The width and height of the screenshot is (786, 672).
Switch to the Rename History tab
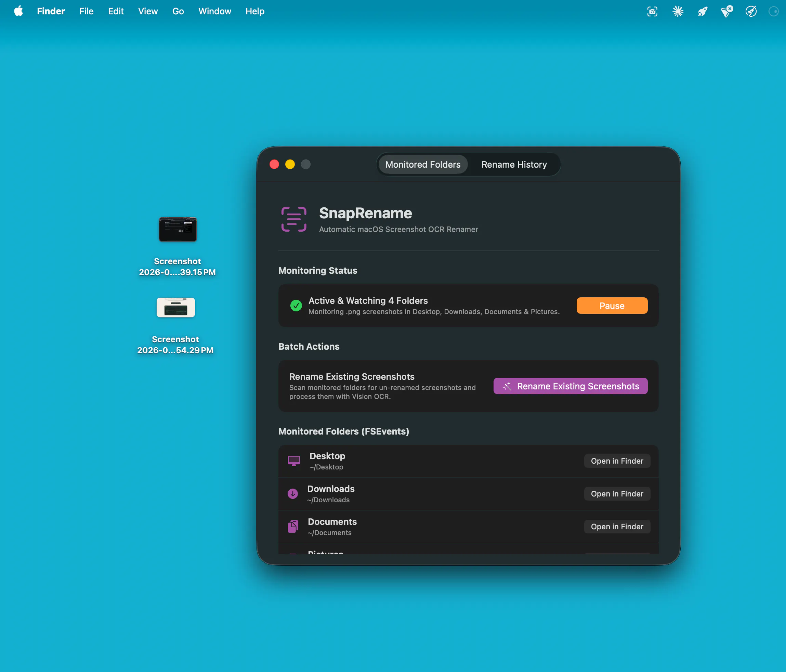point(514,164)
